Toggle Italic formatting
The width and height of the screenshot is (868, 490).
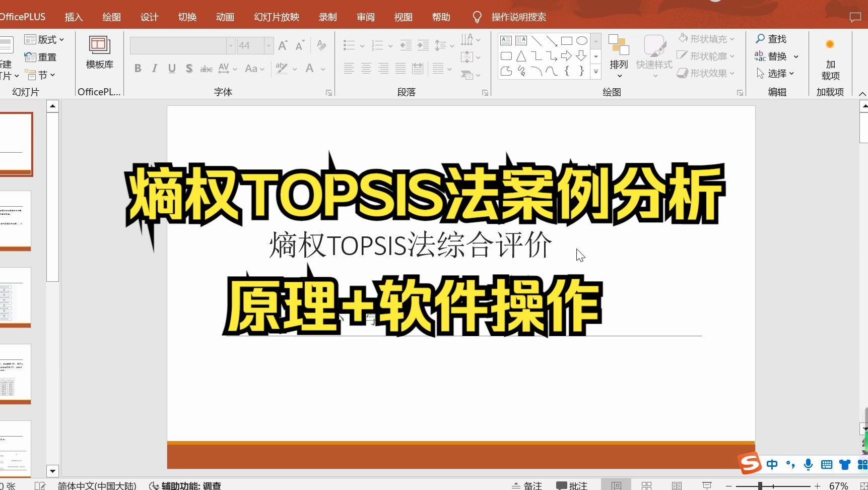pos(155,69)
